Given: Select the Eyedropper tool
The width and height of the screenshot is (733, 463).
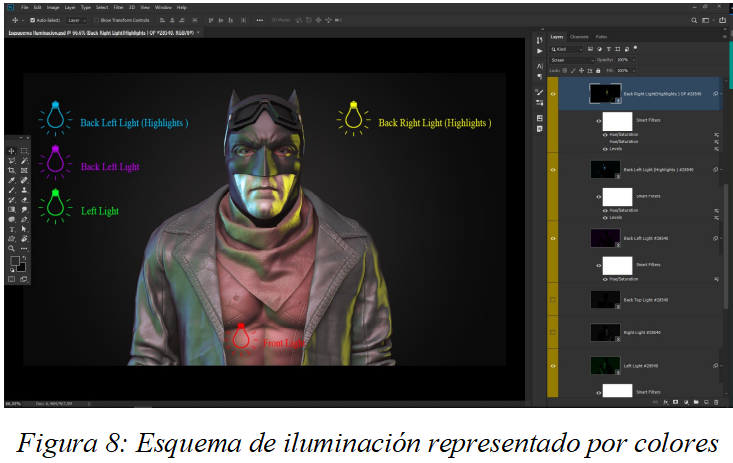Looking at the screenshot, I should tap(11, 180).
